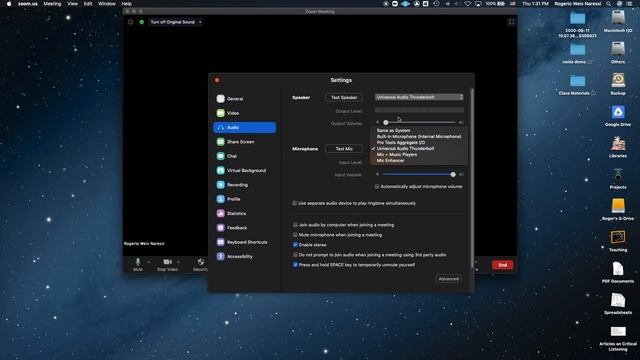Open Edit menu in menu bar
This screenshot has height=360, width=640.
coord(88,4)
